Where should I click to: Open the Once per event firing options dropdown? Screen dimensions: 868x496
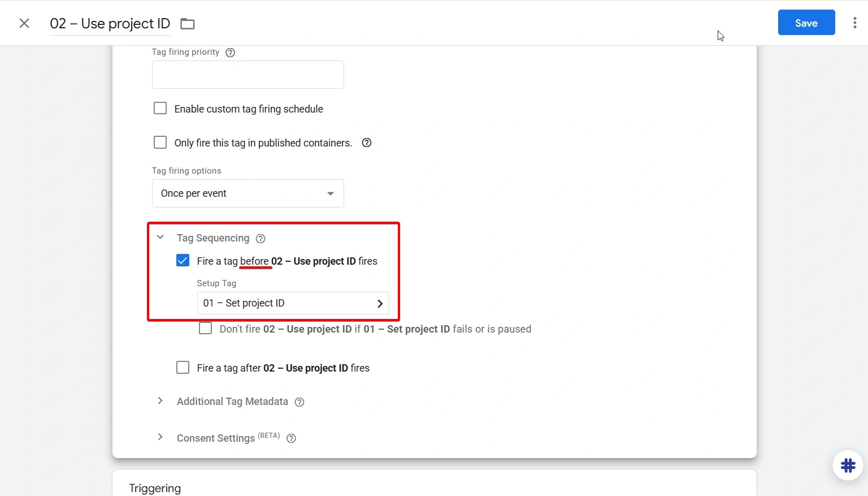[248, 193]
